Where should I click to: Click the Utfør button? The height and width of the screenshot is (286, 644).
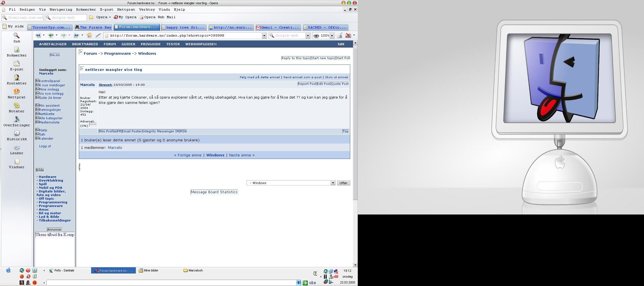[x=344, y=183]
